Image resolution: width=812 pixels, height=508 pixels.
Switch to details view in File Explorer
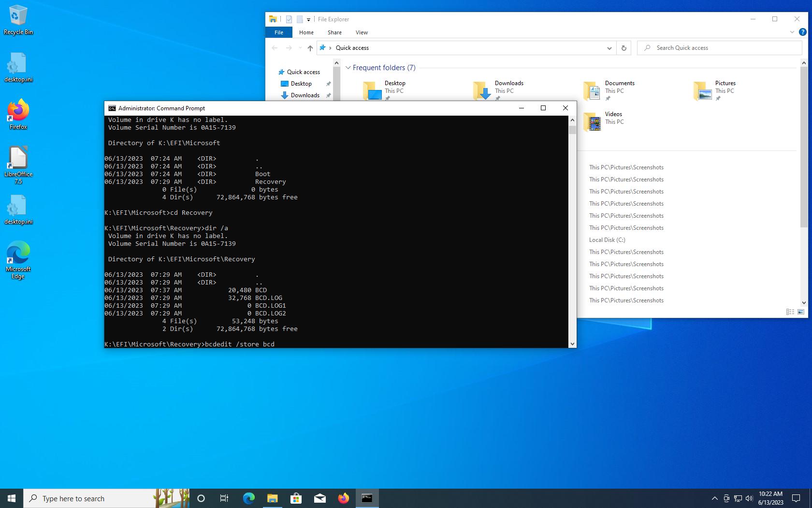point(790,312)
